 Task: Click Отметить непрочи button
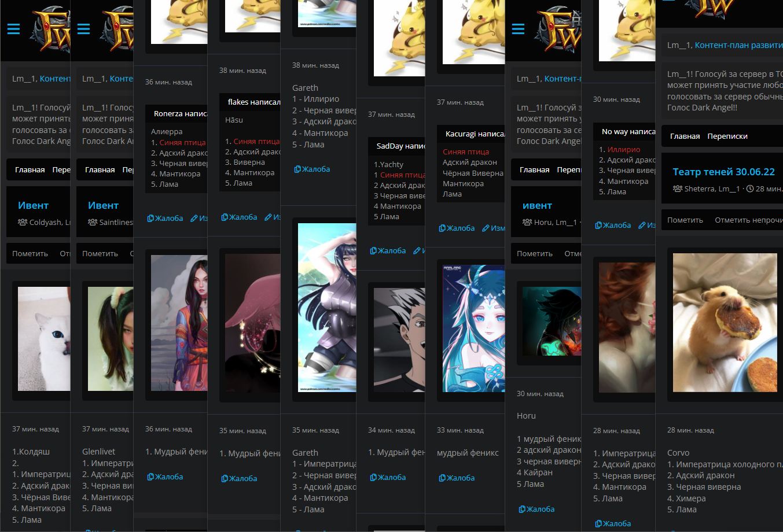click(x=749, y=220)
